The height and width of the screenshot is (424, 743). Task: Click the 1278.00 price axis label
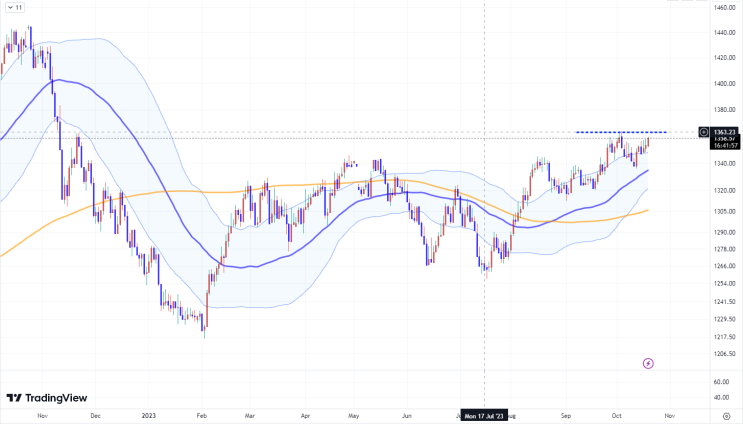click(725, 249)
